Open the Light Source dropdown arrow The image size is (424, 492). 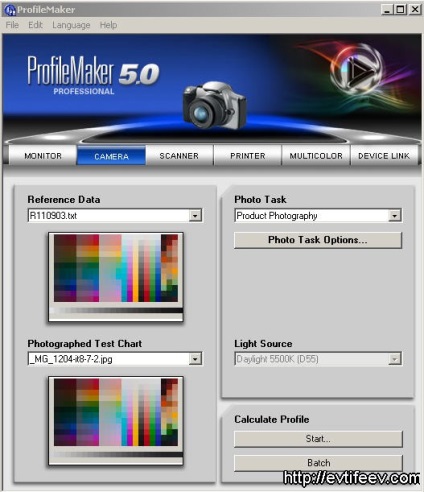tap(395, 359)
